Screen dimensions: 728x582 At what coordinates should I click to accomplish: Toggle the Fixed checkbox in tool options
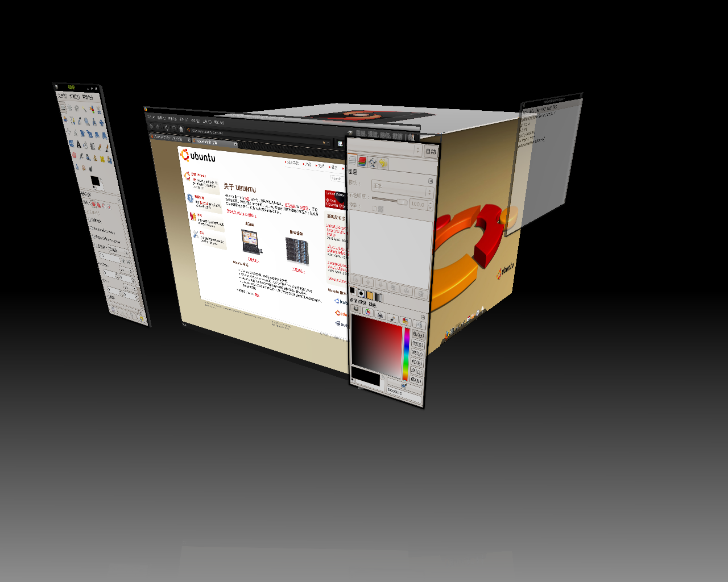coord(96,246)
